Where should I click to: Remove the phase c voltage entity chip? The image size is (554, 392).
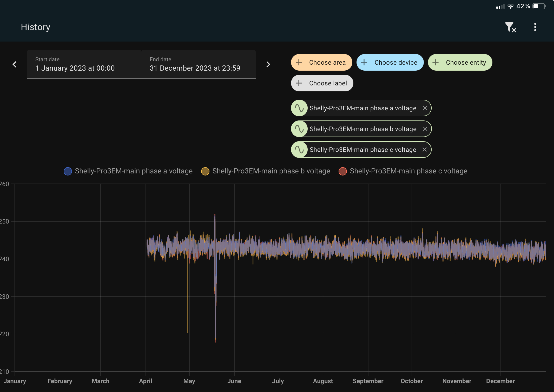pos(425,150)
